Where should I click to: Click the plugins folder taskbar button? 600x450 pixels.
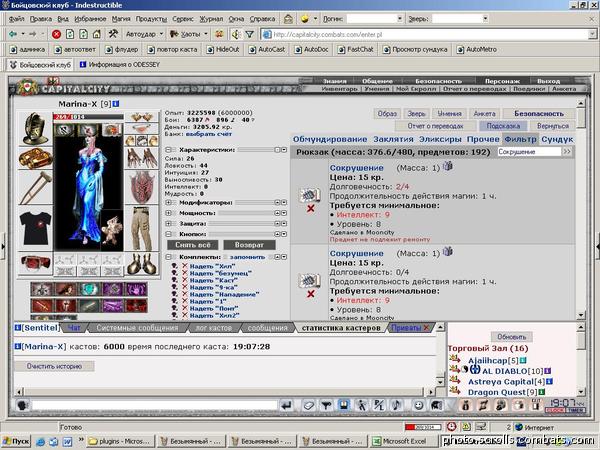[x=121, y=441]
